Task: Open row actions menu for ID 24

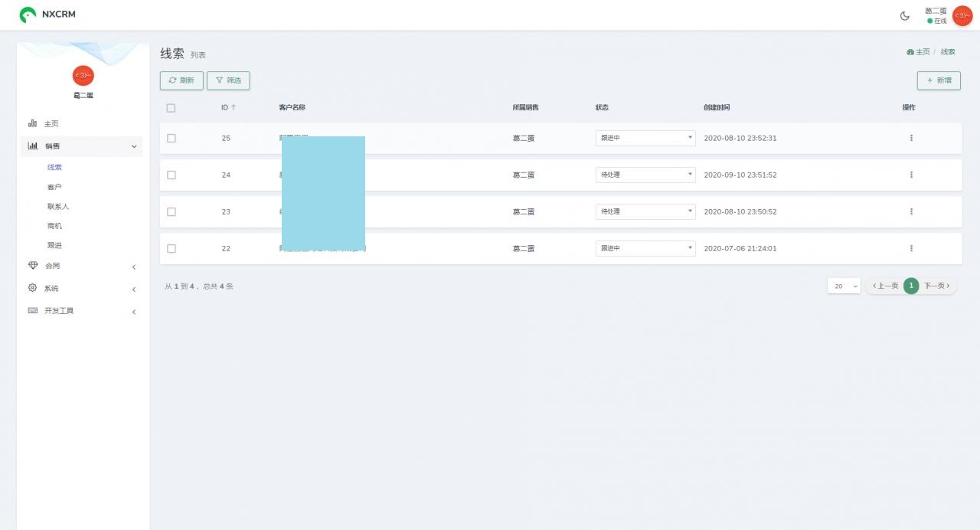Action: [911, 175]
